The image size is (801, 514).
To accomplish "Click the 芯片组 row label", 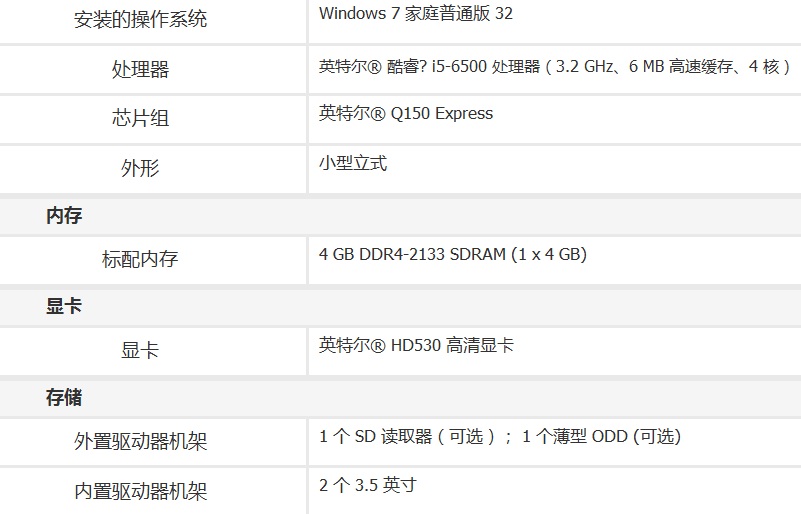I will tap(140, 118).
